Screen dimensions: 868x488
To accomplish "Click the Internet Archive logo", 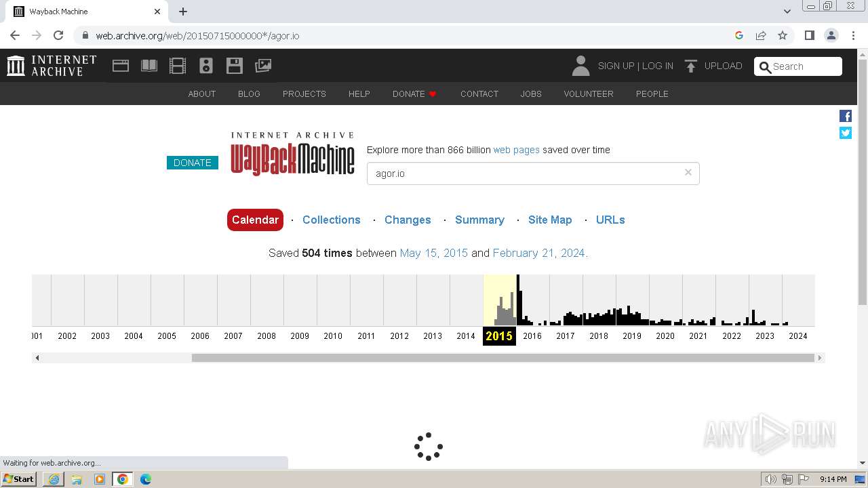I will coord(52,66).
